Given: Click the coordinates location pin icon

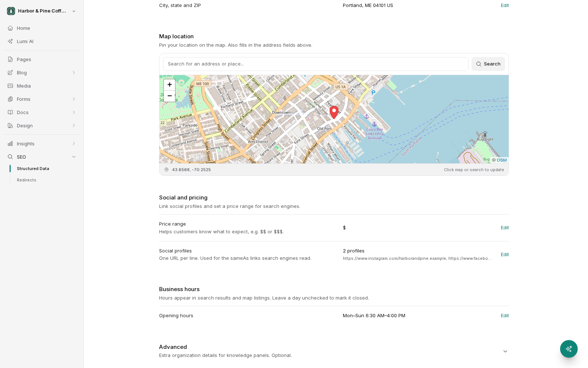Looking at the screenshot, I should [166, 170].
